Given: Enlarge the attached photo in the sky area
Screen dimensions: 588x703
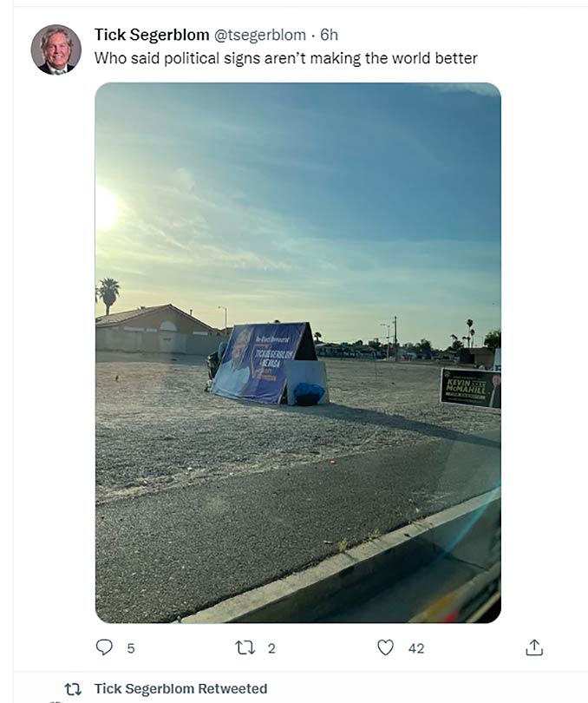Looking at the screenshot, I should [x=298, y=180].
